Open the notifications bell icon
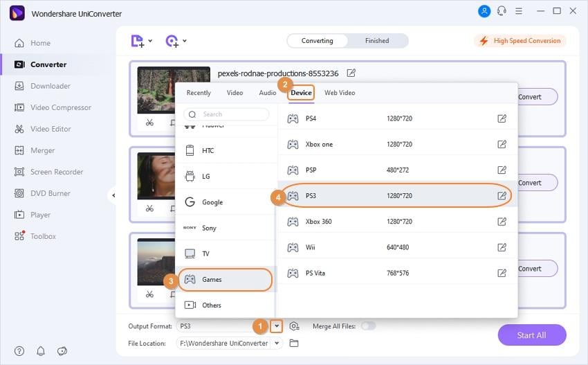588x365 pixels. [41, 351]
